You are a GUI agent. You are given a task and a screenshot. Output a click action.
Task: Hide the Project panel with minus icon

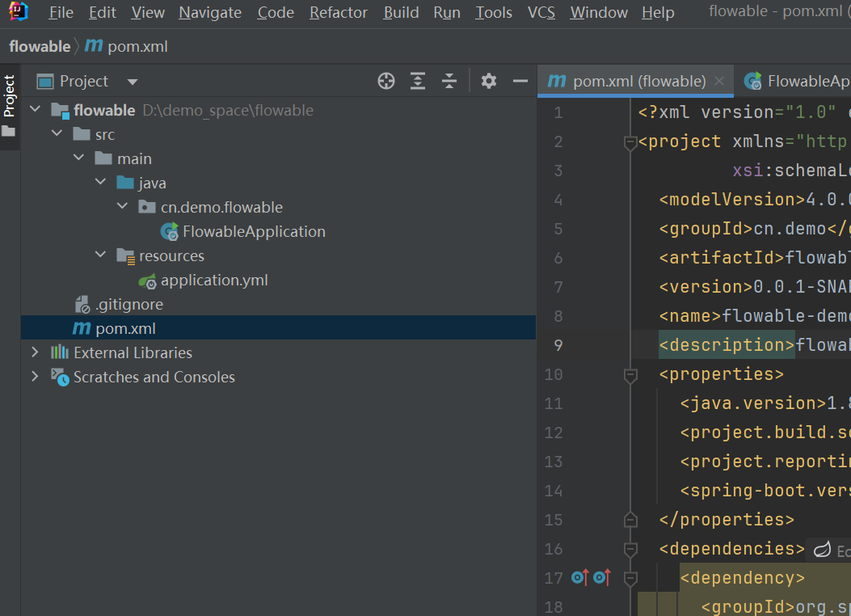[520, 81]
